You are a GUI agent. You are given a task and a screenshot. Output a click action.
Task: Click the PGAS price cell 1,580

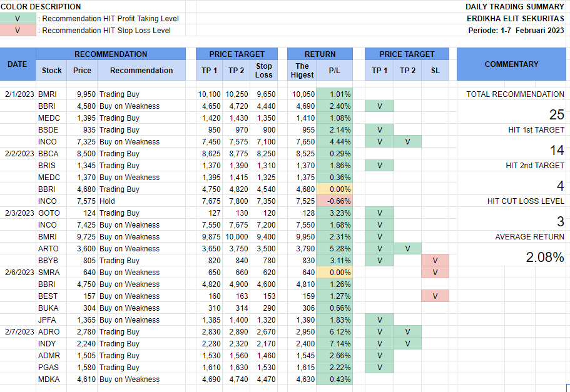(x=83, y=368)
